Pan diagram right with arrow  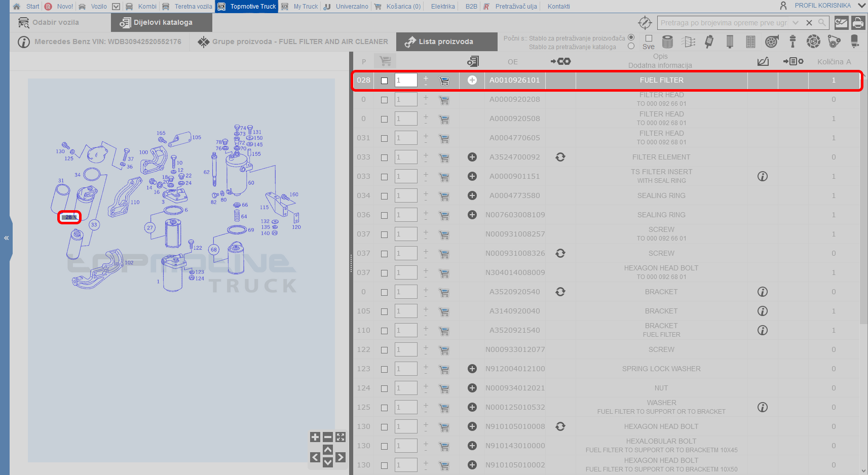tap(341, 457)
